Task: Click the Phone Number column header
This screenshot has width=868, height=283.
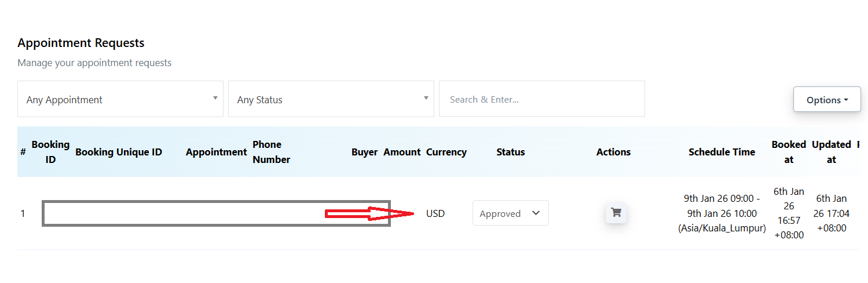Action: click(x=271, y=152)
